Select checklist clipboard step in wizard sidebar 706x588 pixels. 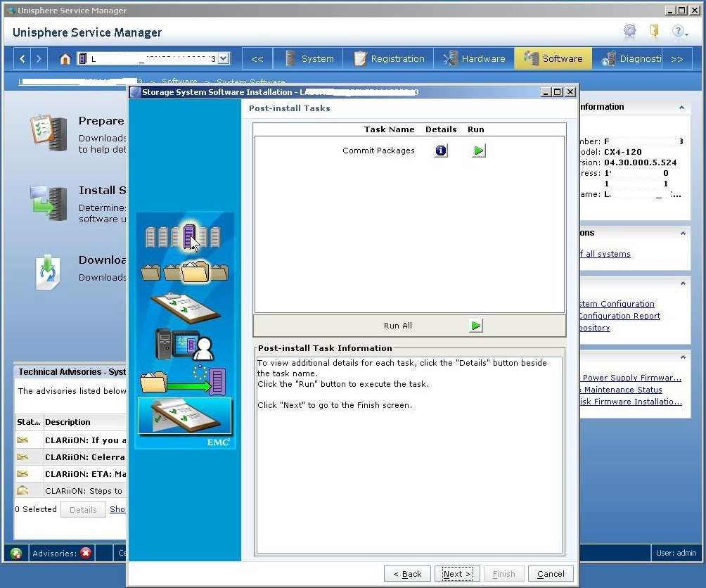pos(186,307)
